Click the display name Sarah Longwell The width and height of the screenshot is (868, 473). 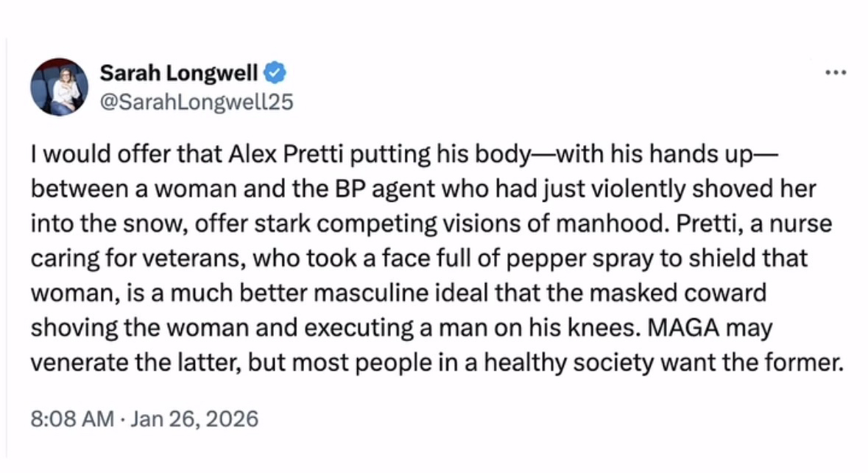(x=179, y=73)
